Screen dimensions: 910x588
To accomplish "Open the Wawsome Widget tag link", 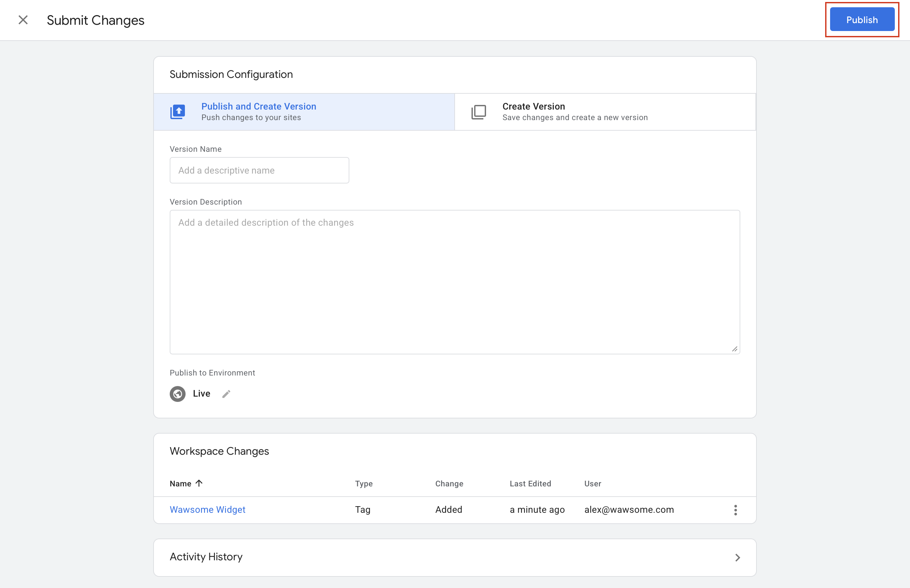I will tap(207, 509).
